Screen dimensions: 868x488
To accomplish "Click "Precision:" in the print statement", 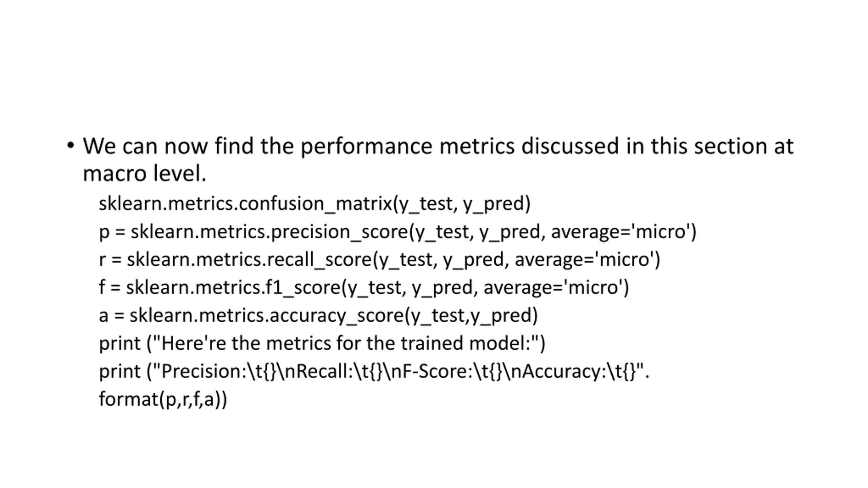I will 203,371.
